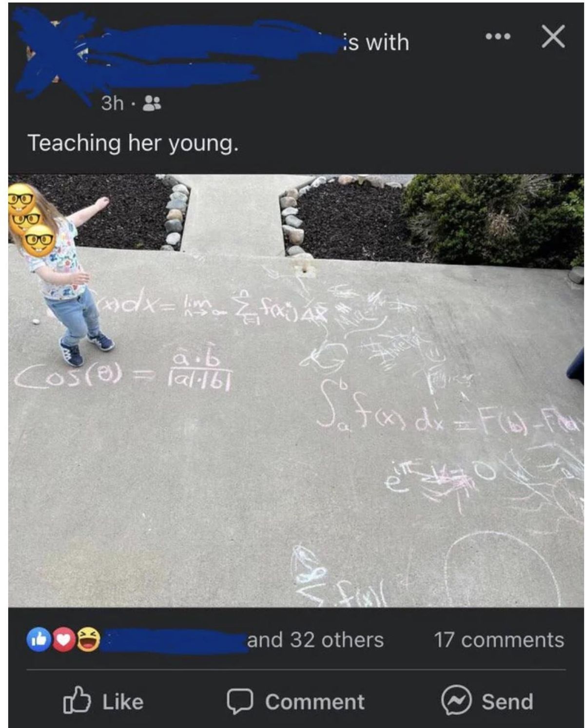The image size is (585, 728).
Task: View the 17 comments link
Action: click(x=499, y=640)
